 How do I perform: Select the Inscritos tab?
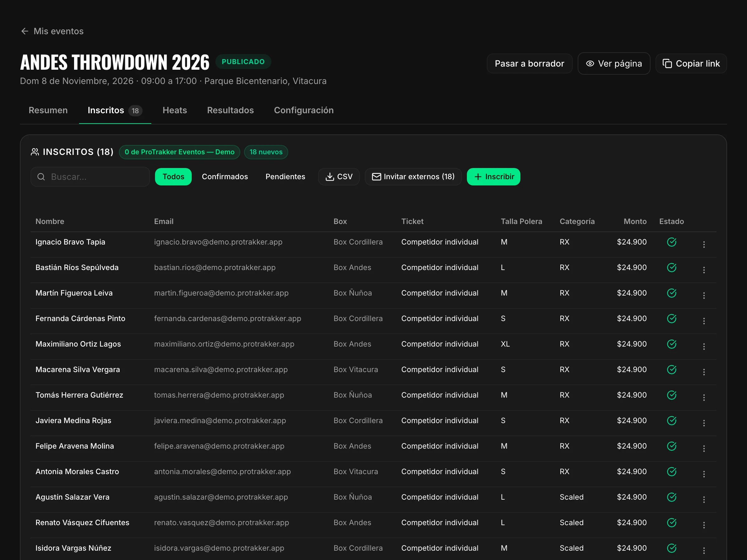pos(115,110)
